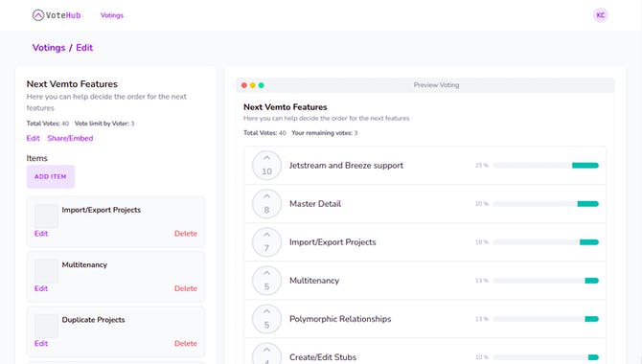642x364 pixels.
Task: Select the Create/Edit Stubs label
Action: [323, 357]
